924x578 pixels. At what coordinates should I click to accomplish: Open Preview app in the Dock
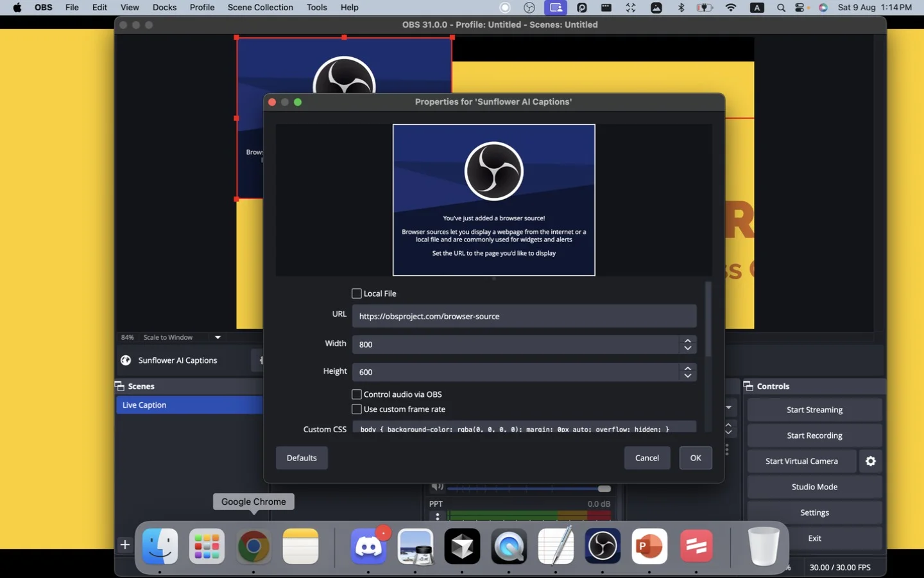point(415,547)
